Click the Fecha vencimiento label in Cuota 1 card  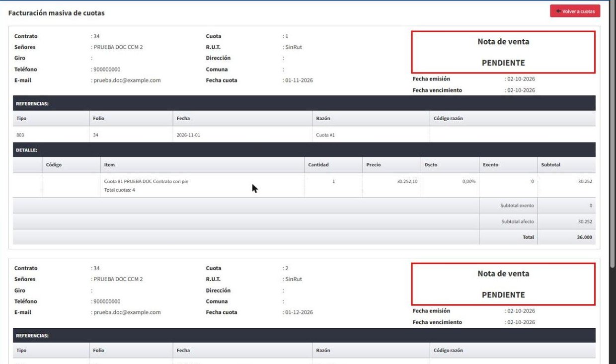point(437,90)
